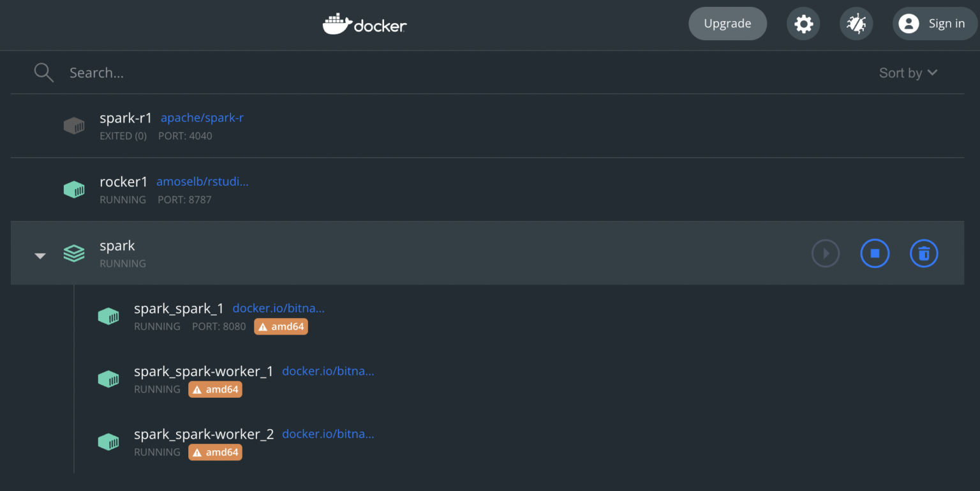Click the spark_spark_1 container icon
Viewport: 980px width, 491px height.
click(x=108, y=316)
